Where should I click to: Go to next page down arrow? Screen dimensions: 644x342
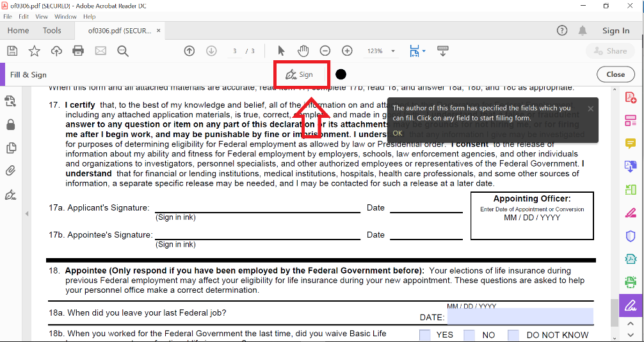211,51
